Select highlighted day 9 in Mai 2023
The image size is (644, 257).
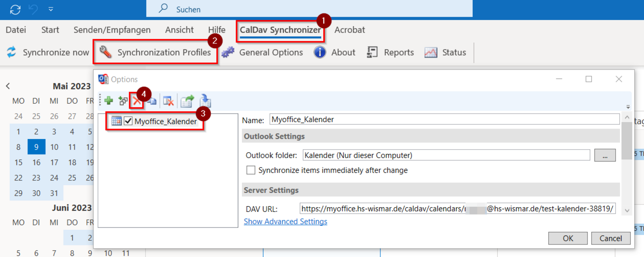(x=36, y=147)
